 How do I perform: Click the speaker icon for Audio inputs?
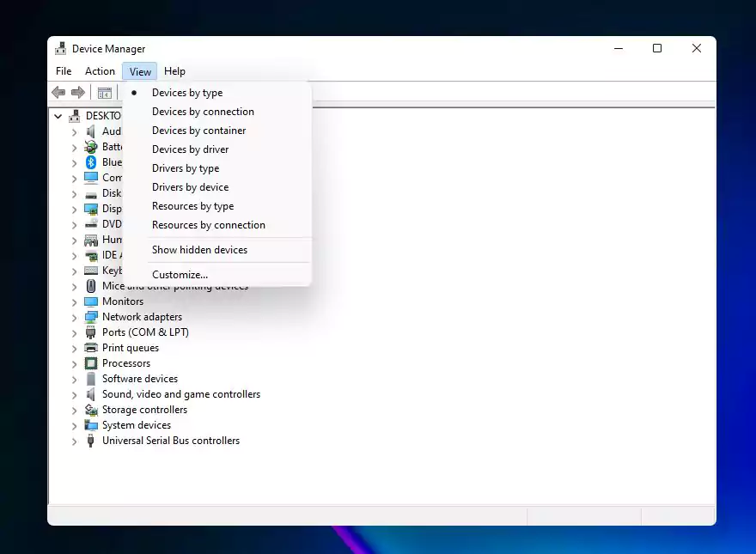pos(91,131)
